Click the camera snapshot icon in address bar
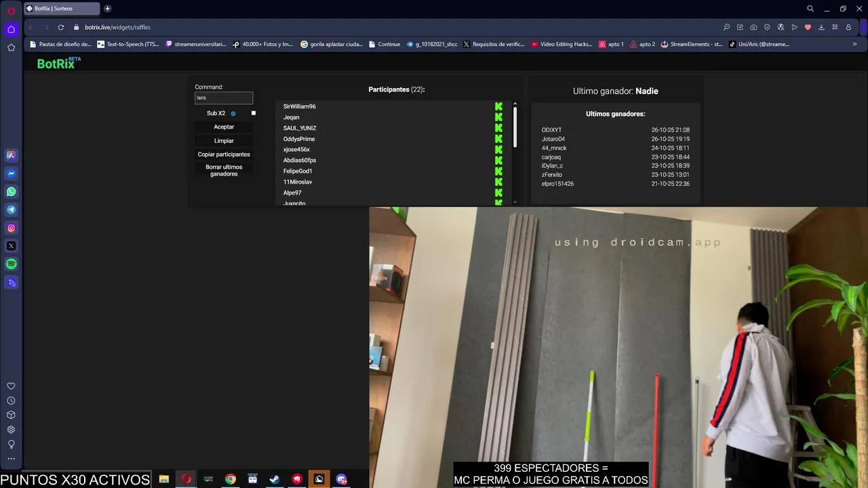 click(x=753, y=27)
